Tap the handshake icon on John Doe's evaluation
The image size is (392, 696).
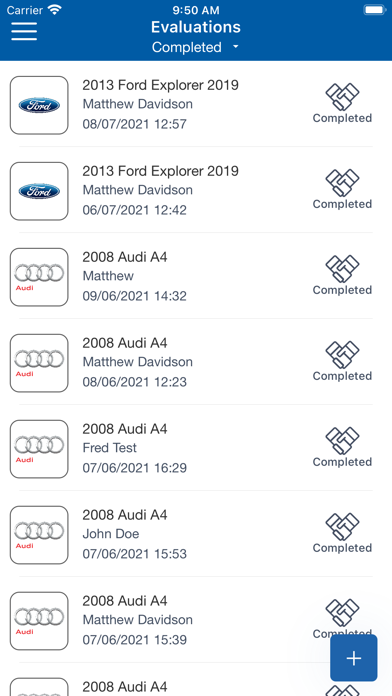pos(342,526)
